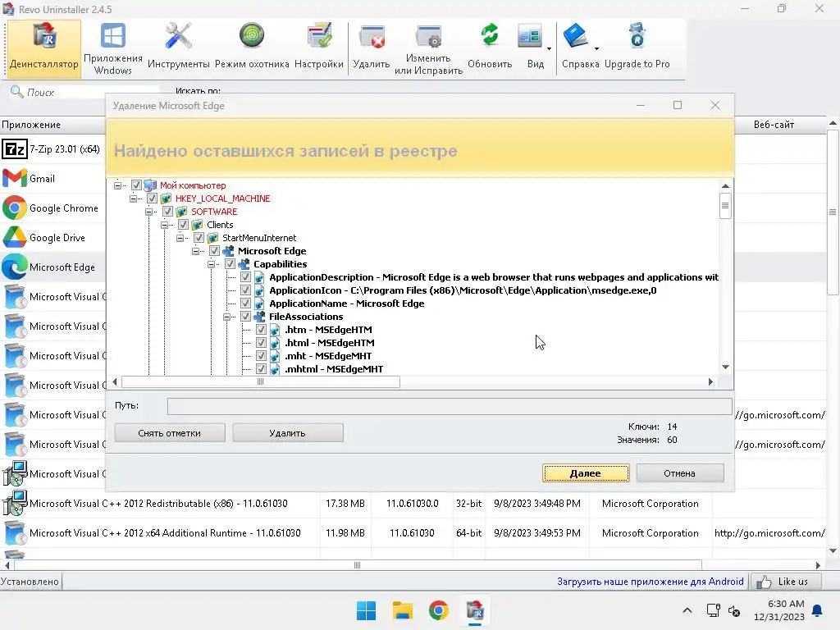Show hidden tray icons chevron
This screenshot has height=630, width=840.
click(687, 610)
